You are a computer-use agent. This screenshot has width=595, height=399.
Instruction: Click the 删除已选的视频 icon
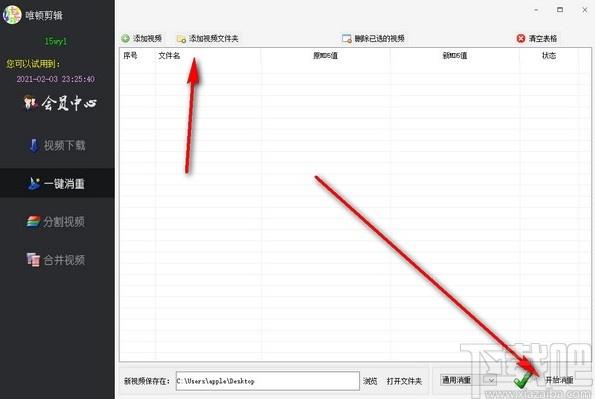pyautogui.click(x=346, y=38)
